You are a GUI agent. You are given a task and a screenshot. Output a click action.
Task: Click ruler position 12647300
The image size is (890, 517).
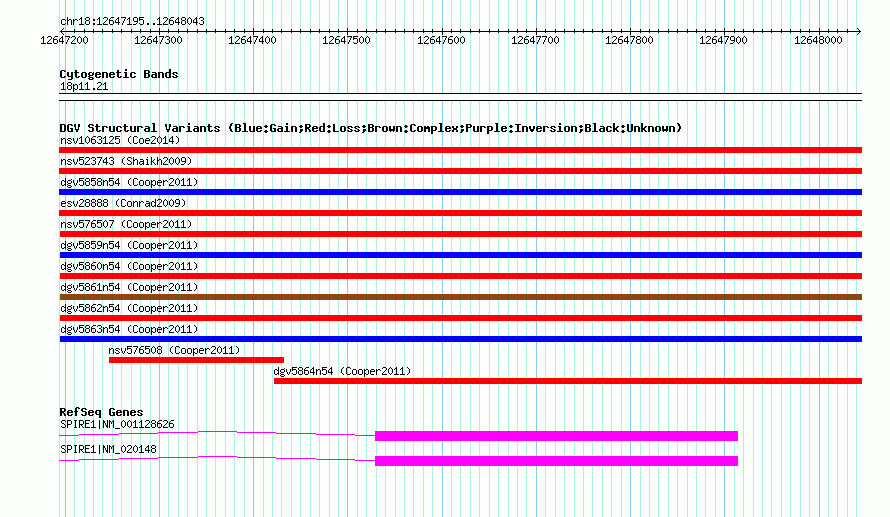(158, 40)
